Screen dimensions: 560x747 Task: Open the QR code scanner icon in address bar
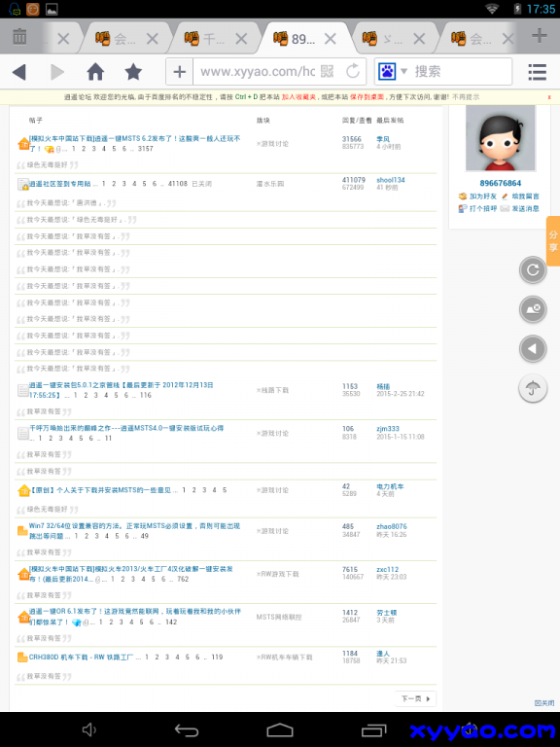pyautogui.click(x=327, y=71)
